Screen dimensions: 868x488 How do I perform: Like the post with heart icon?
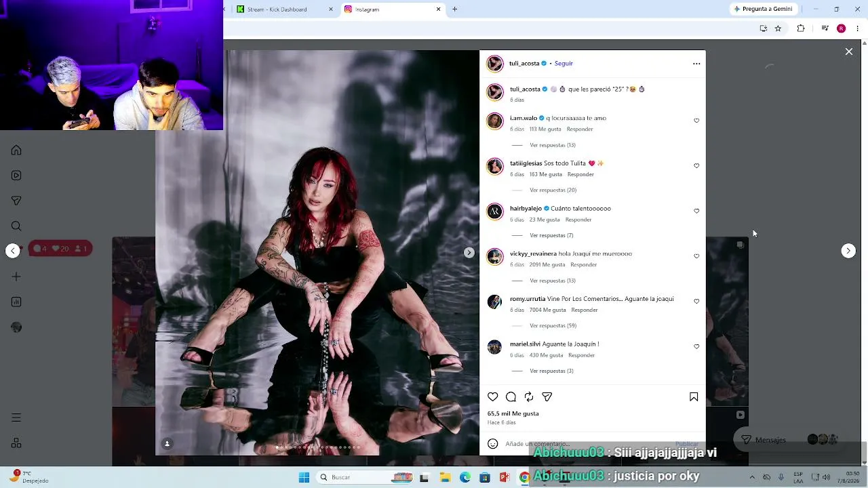493,397
